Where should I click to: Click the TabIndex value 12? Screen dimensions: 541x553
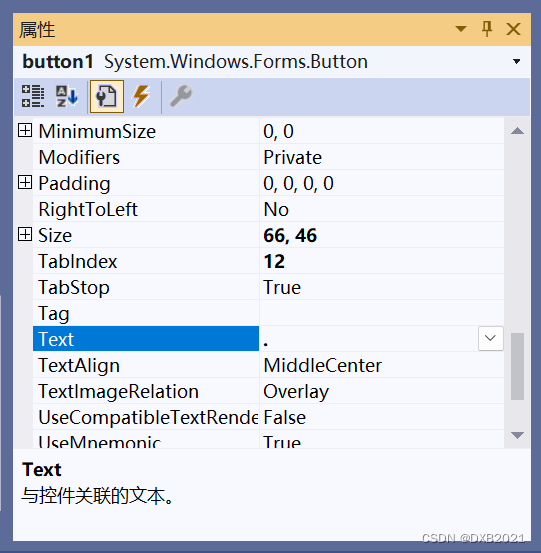coord(274,261)
